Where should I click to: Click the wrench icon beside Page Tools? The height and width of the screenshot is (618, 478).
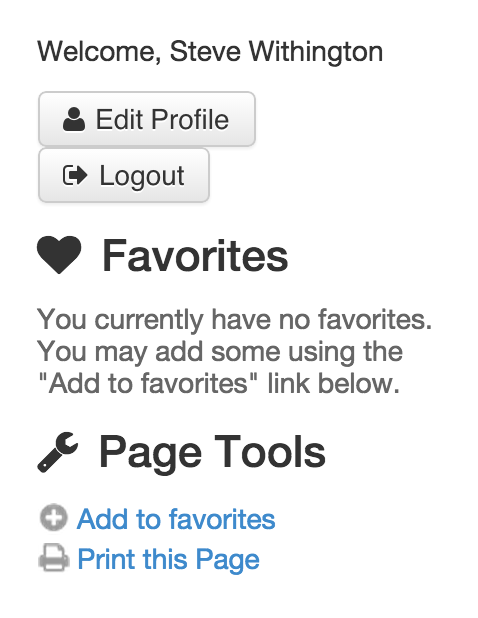[58, 452]
